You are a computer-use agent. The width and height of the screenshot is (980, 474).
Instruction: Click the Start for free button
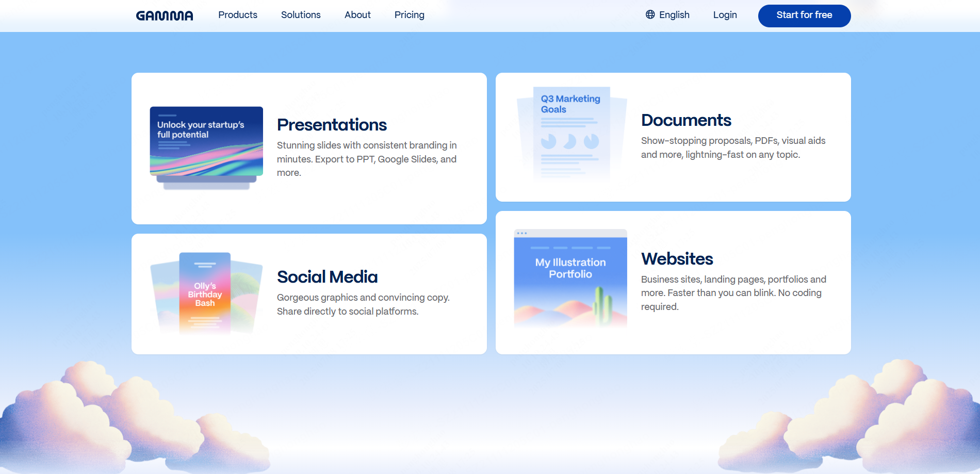point(804,15)
